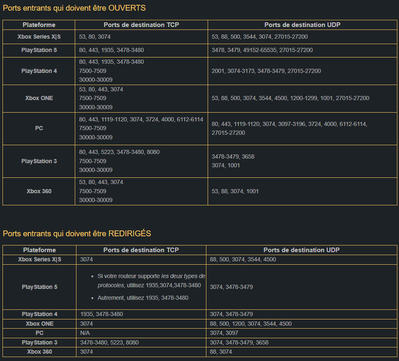Click TCP cell '3478-3480, 5223, 8080'
Screen dimensions: 399x361
point(109,343)
